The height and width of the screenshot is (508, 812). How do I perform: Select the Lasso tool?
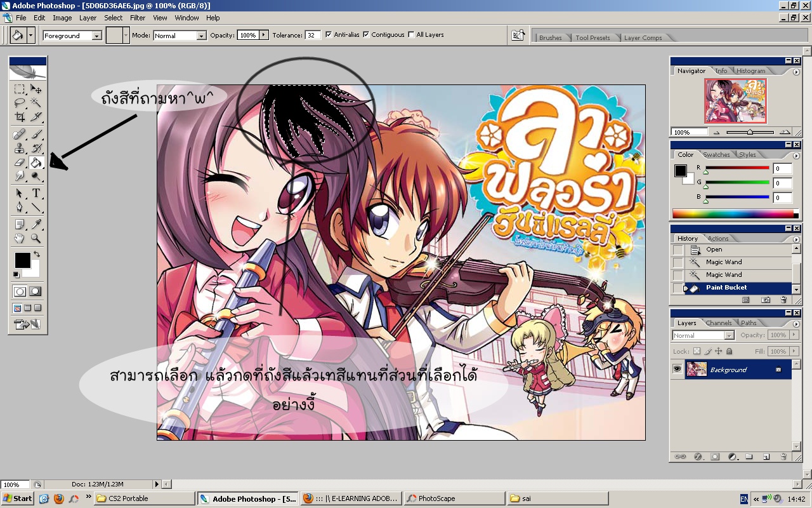coord(20,102)
